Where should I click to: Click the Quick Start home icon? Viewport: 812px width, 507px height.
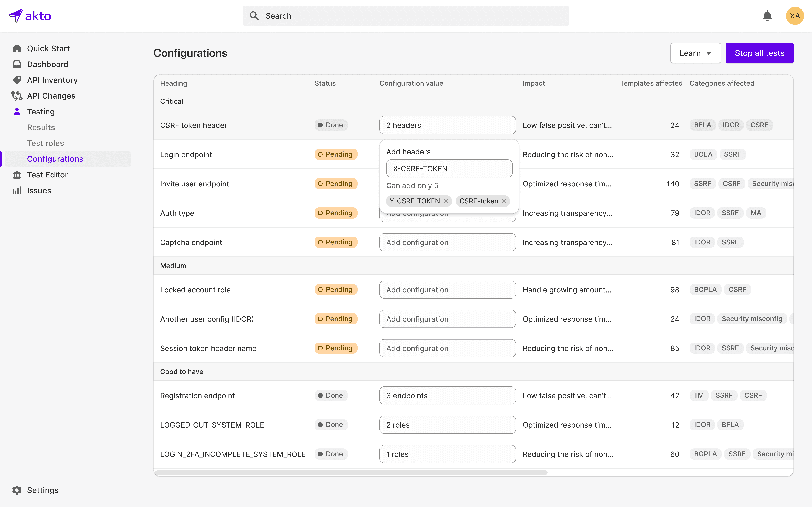click(17, 49)
